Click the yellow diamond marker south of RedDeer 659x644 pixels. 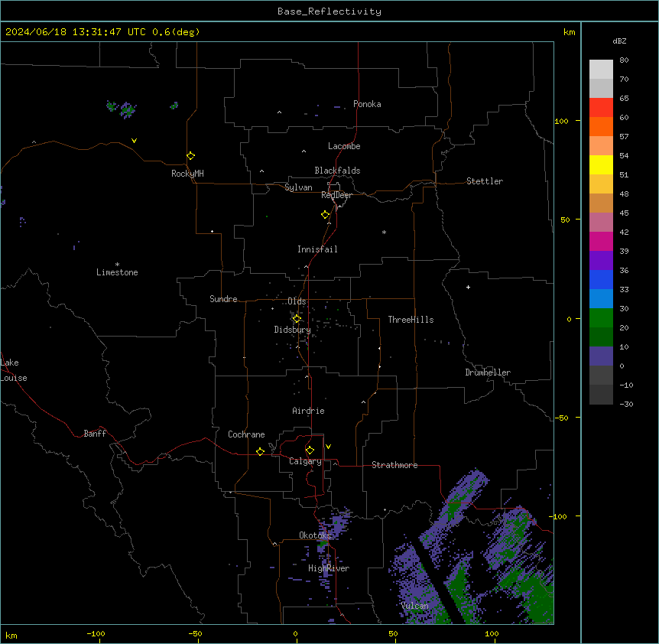click(326, 215)
